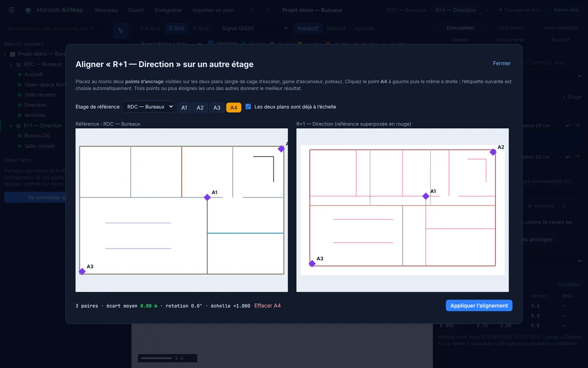Select Salle conseil in project tree
This screenshot has width=588, height=368.
point(39,146)
